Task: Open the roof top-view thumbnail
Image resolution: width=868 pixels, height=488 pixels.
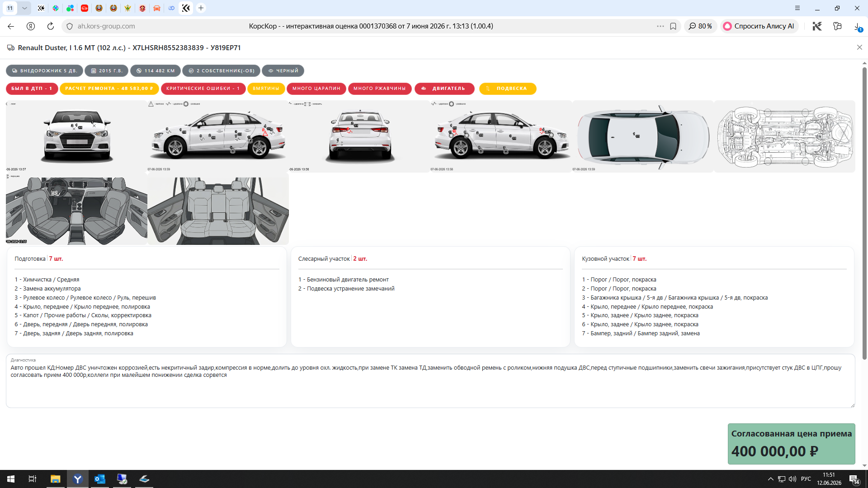Action: click(642, 136)
